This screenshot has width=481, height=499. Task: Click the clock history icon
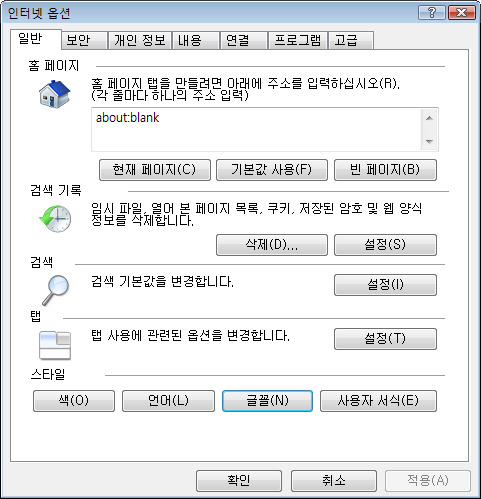point(55,218)
